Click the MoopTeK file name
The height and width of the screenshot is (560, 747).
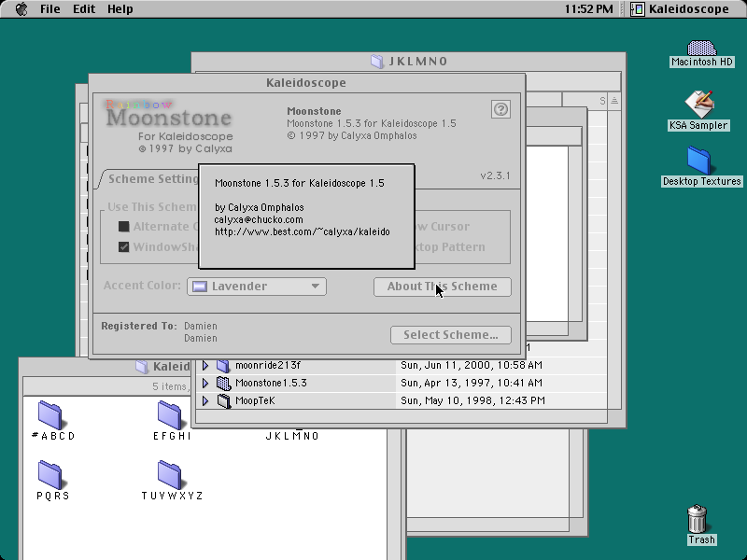click(255, 400)
